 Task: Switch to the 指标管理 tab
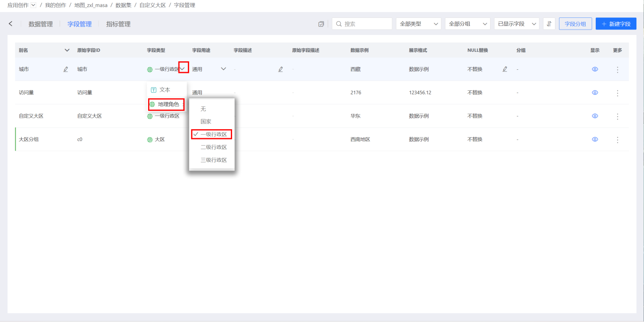(x=118, y=24)
